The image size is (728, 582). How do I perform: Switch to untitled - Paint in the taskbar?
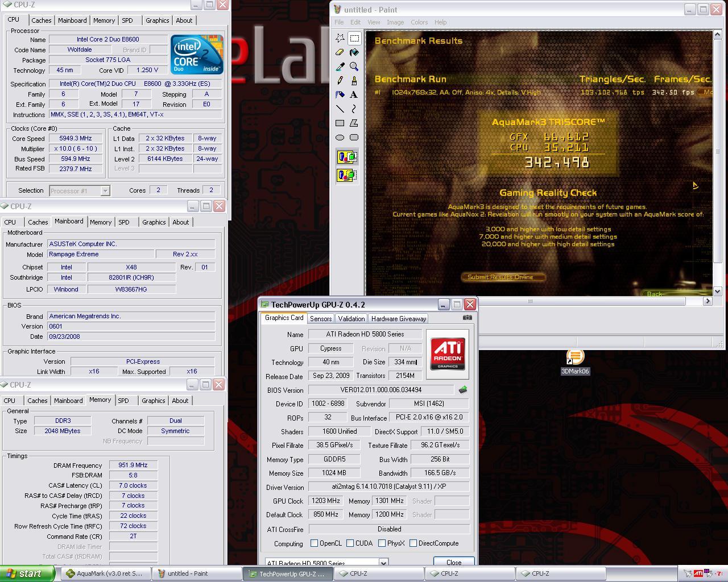tap(197, 573)
